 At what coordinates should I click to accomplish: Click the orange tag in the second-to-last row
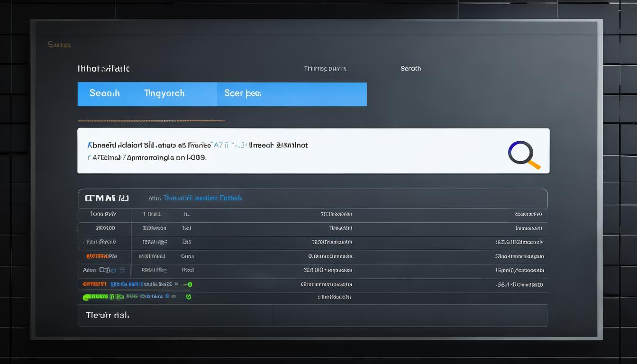pos(94,284)
